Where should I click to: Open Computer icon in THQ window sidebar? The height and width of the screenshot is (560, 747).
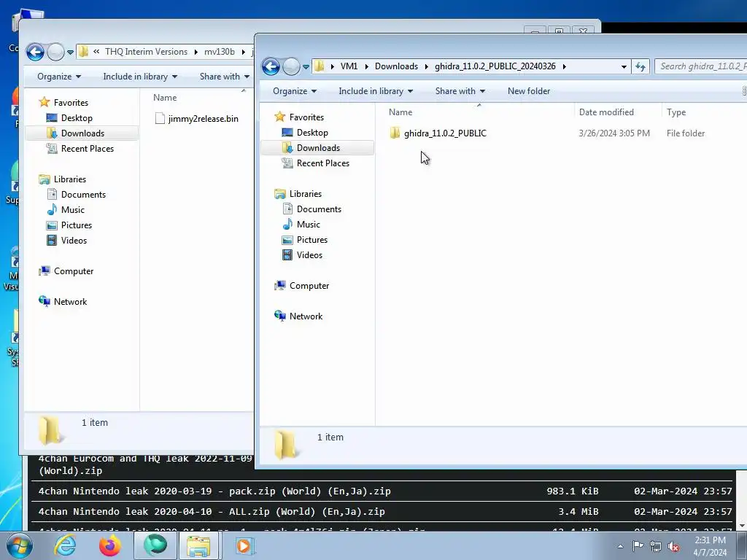pyautogui.click(x=44, y=271)
